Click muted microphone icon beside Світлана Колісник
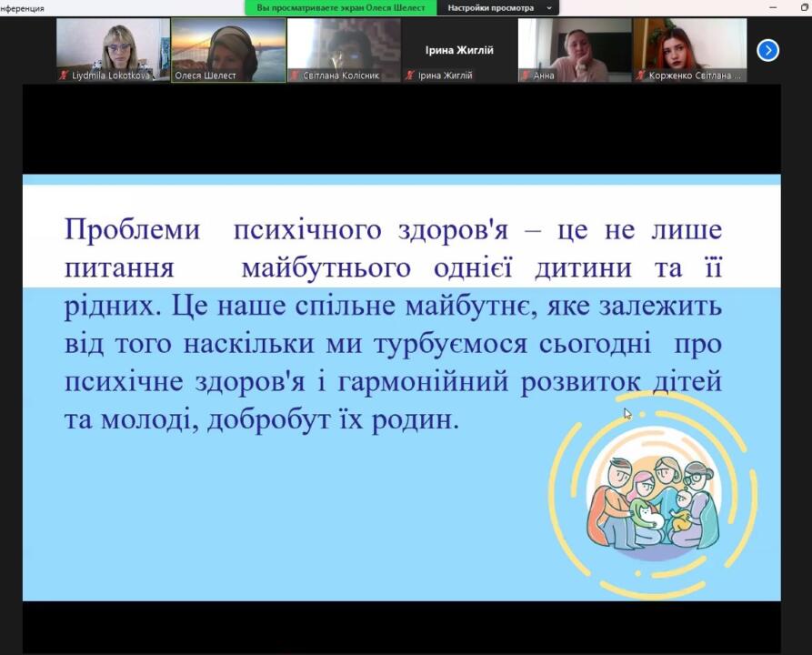The image size is (812, 655). [x=295, y=76]
